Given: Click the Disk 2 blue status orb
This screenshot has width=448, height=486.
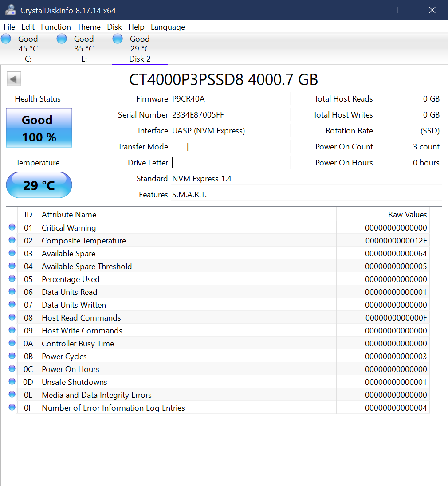Looking at the screenshot, I should click(x=118, y=39).
